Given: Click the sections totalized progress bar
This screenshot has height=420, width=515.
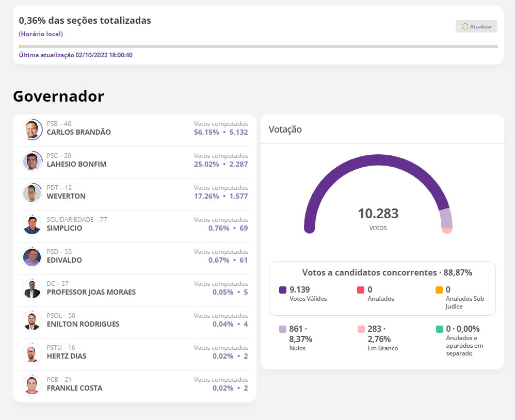Looking at the screenshot, I should pyautogui.click(x=258, y=46).
